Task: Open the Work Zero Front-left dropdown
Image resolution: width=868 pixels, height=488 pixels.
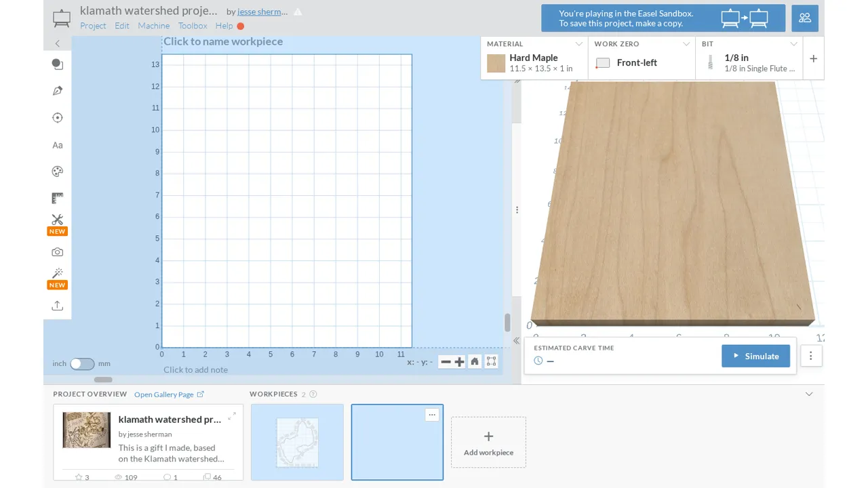Action: 642,58
